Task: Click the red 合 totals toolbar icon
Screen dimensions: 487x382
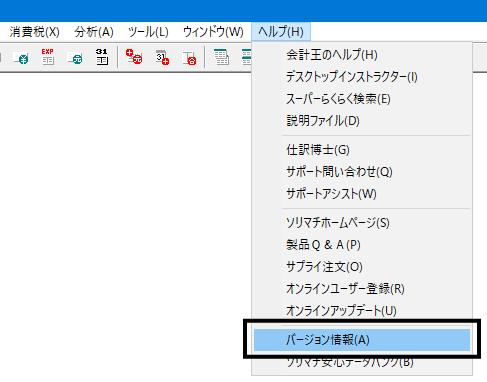Action: point(189,58)
